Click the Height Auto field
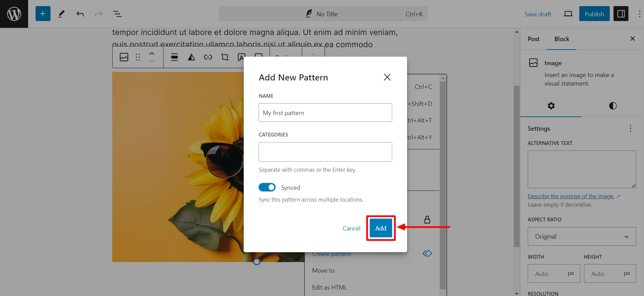Screen dimensions: 644x296 tap(610, 274)
